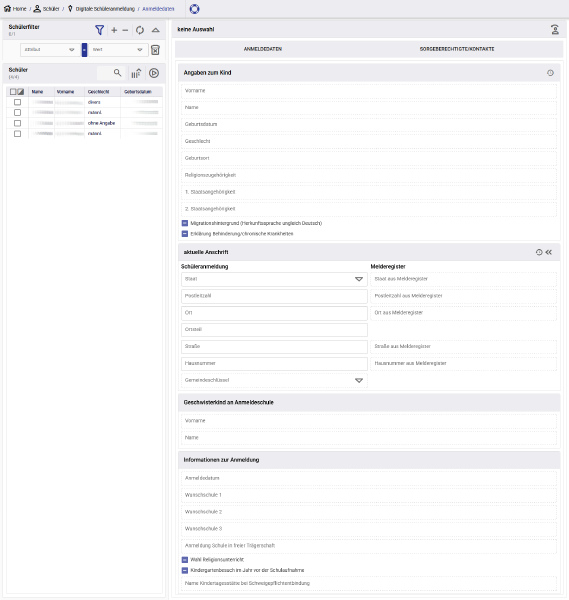Go to Home in the breadcrumb
This screenshot has width=569, height=600.
tap(15, 9)
